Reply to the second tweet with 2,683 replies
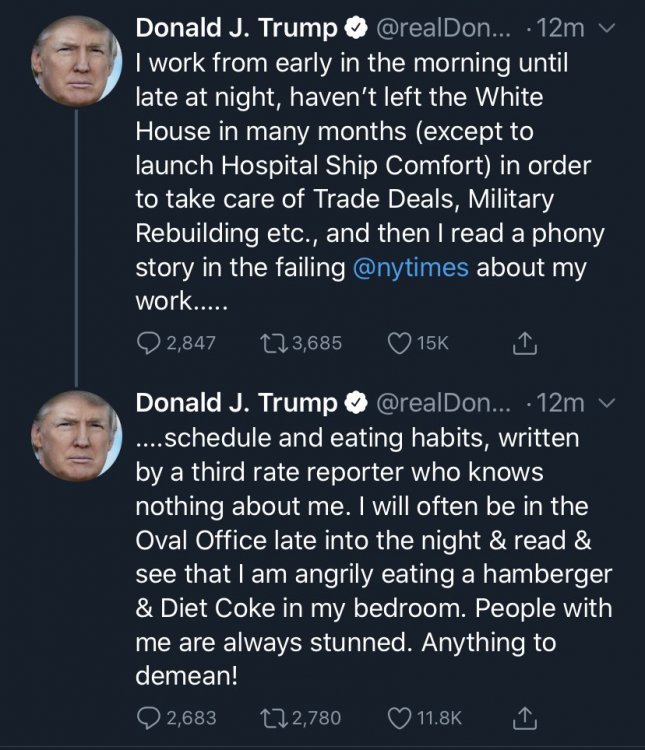Viewport: 645px width, 750px height. click(x=149, y=717)
